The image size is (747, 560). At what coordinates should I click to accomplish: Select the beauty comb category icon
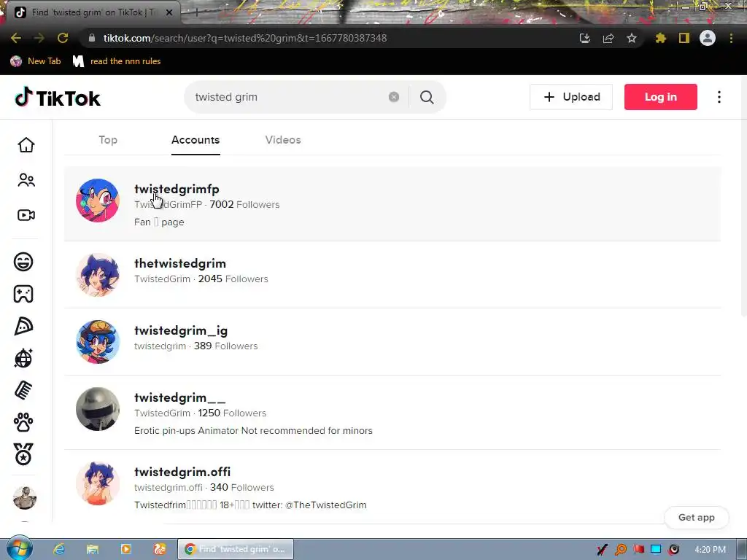[23, 390]
